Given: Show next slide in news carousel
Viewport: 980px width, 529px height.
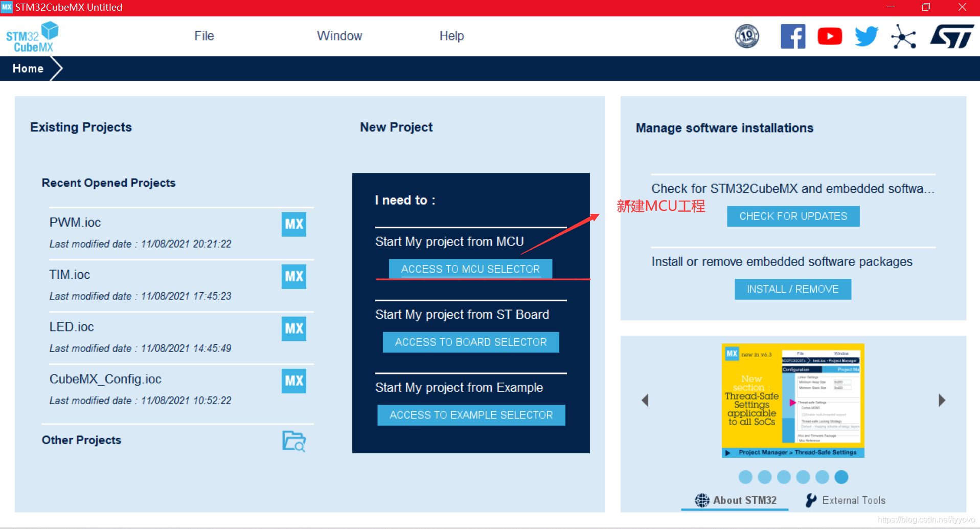Looking at the screenshot, I should (x=942, y=400).
